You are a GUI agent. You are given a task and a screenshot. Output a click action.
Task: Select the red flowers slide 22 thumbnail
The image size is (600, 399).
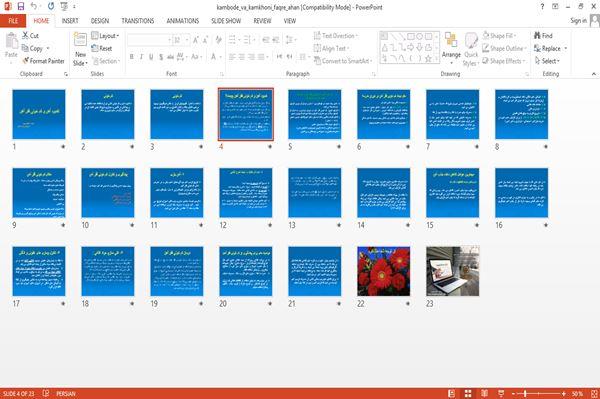(383, 271)
